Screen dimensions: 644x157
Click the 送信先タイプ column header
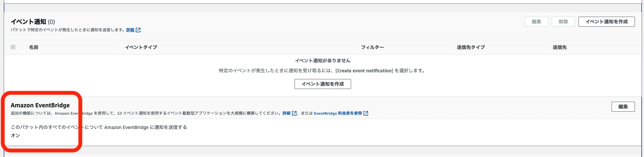click(471, 47)
